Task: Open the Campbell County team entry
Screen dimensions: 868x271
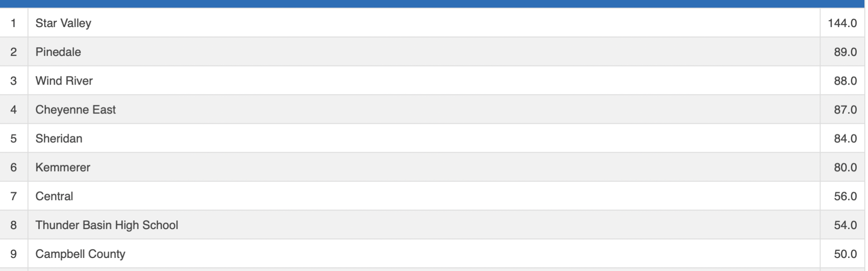Action: click(80, 254)
